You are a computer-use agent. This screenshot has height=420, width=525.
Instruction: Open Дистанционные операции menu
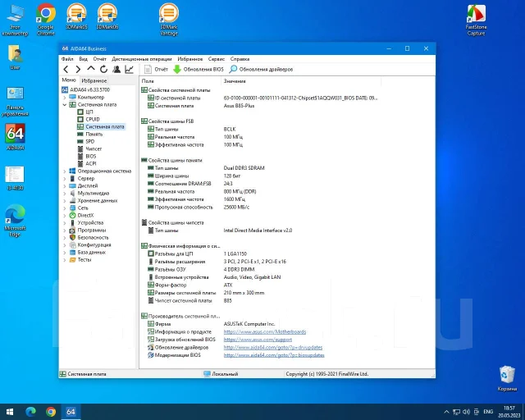point(142,59)
